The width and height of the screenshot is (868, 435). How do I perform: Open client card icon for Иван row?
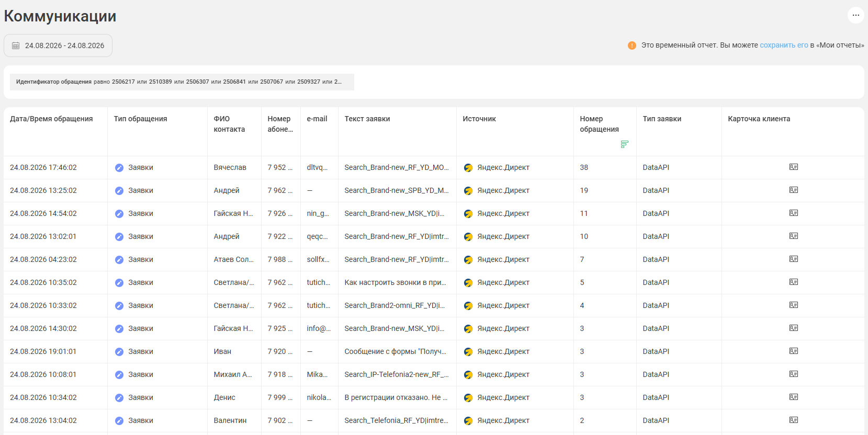[794, 351]
